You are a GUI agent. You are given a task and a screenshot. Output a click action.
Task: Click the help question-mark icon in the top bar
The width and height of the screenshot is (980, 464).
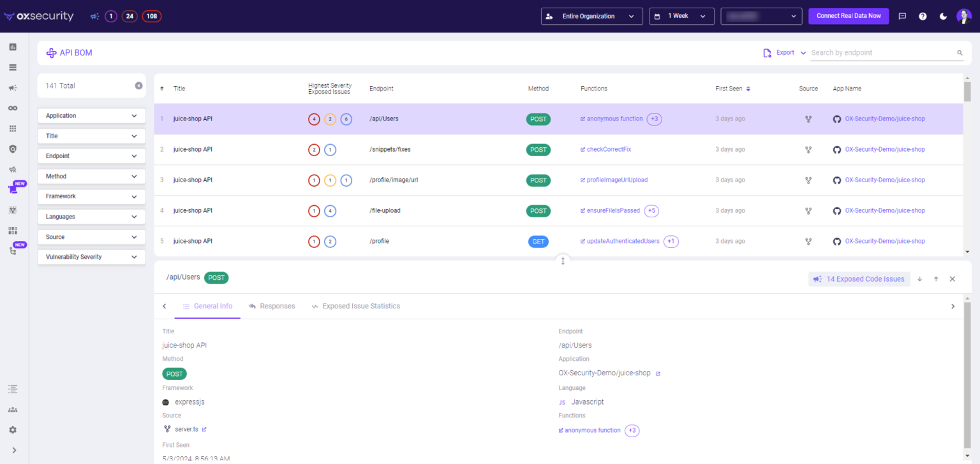point(923,16)
